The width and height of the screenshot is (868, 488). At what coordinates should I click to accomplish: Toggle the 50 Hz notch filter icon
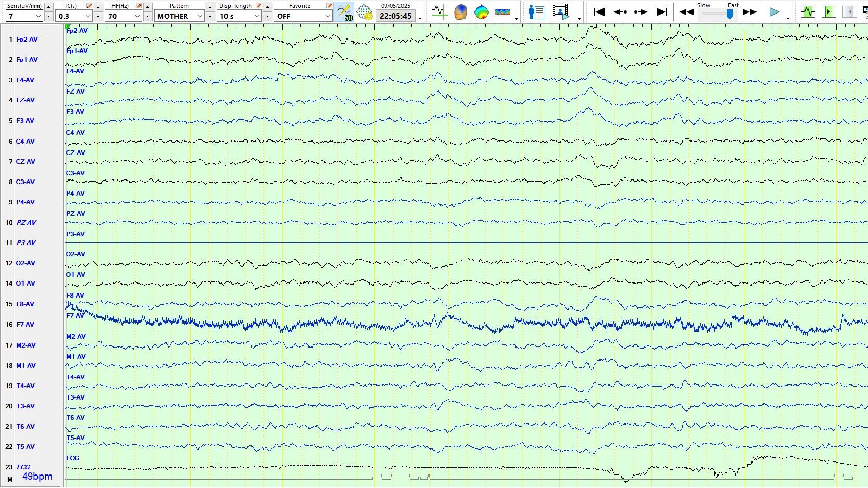(x=344, y=11)
